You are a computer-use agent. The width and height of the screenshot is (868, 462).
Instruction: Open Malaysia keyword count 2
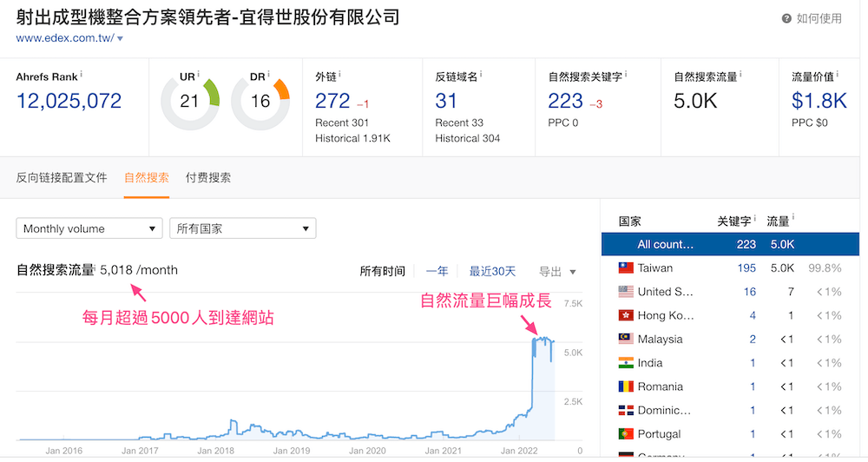coord(753,339)
